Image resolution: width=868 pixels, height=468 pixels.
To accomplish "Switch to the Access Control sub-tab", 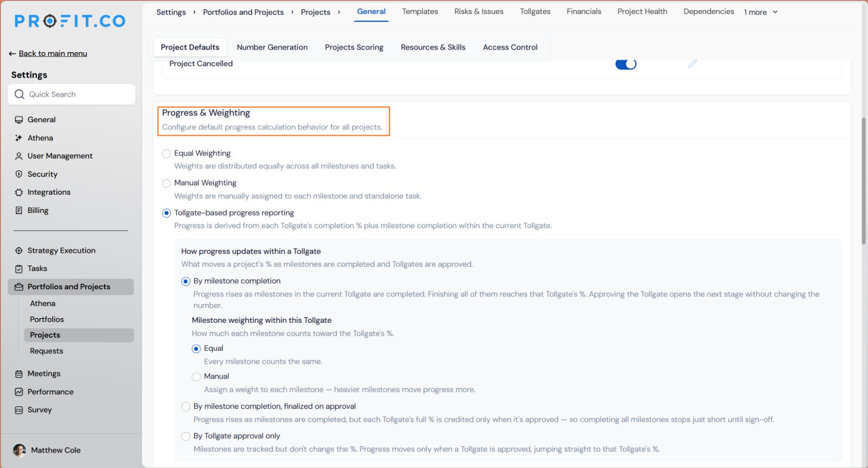I will click(510, 47).
